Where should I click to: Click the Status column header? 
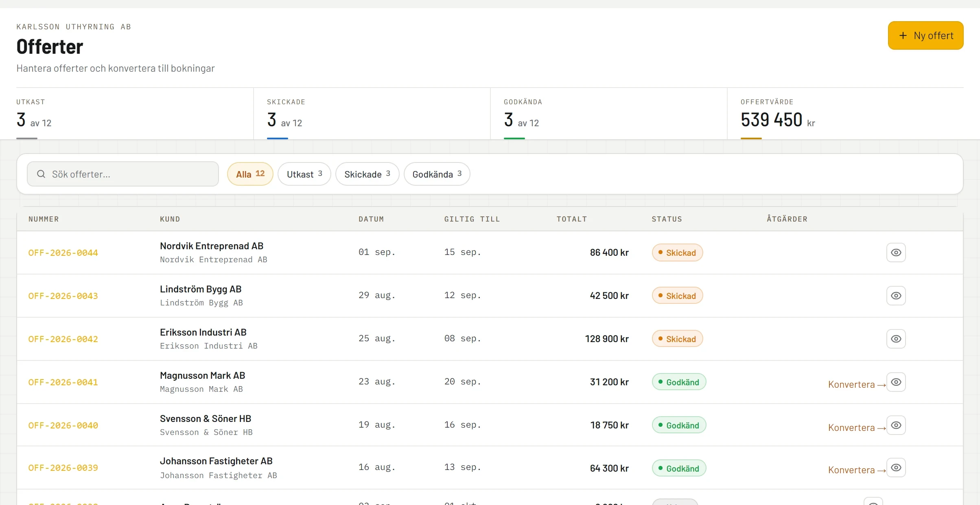pyautogui.click(x=667, y=219)
